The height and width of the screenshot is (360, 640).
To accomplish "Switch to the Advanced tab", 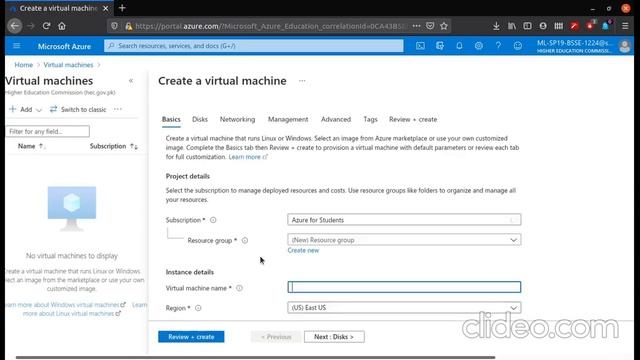I will pyautogui.click(x=336, y=119).
